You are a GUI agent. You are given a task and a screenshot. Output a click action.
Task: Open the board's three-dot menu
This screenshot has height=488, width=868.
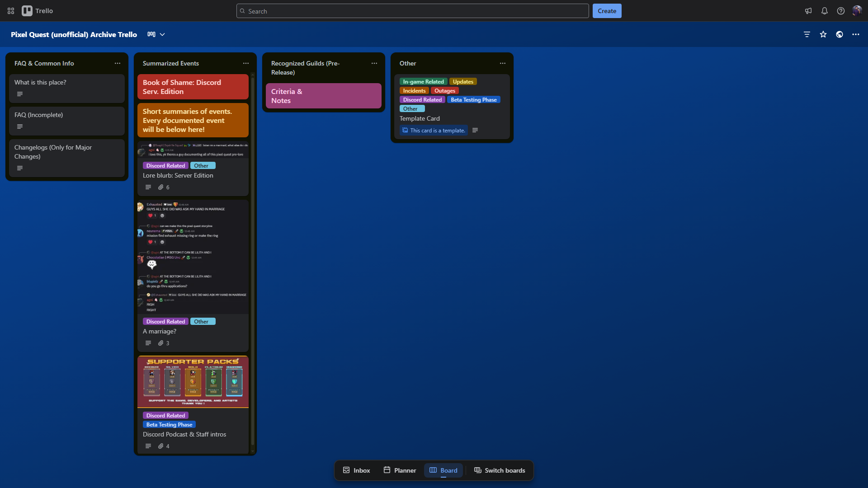pos(855,34)
